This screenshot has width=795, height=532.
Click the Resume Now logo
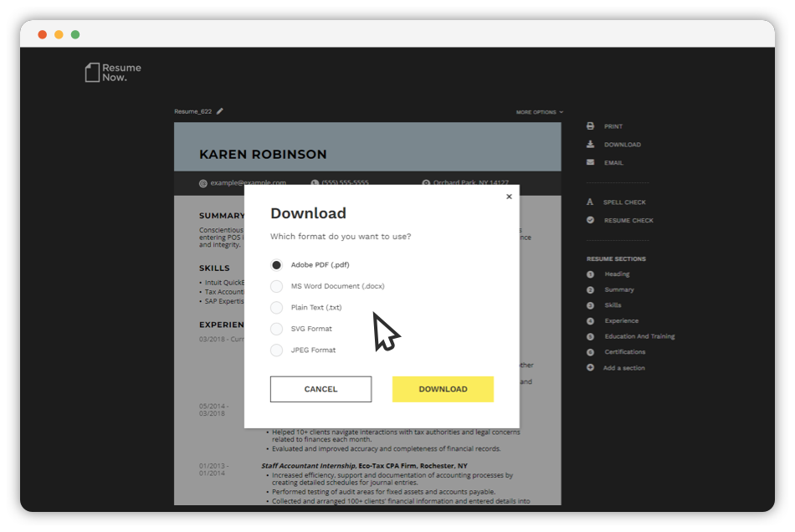114,72
